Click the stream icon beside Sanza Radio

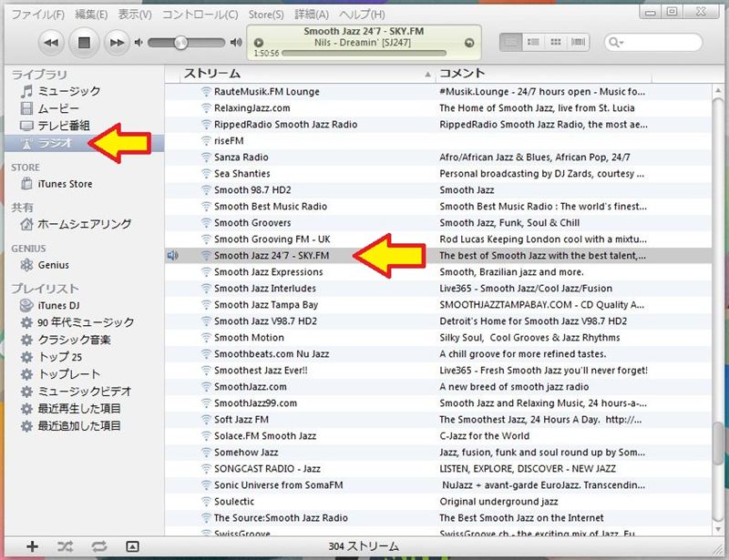tap(206, 158)
